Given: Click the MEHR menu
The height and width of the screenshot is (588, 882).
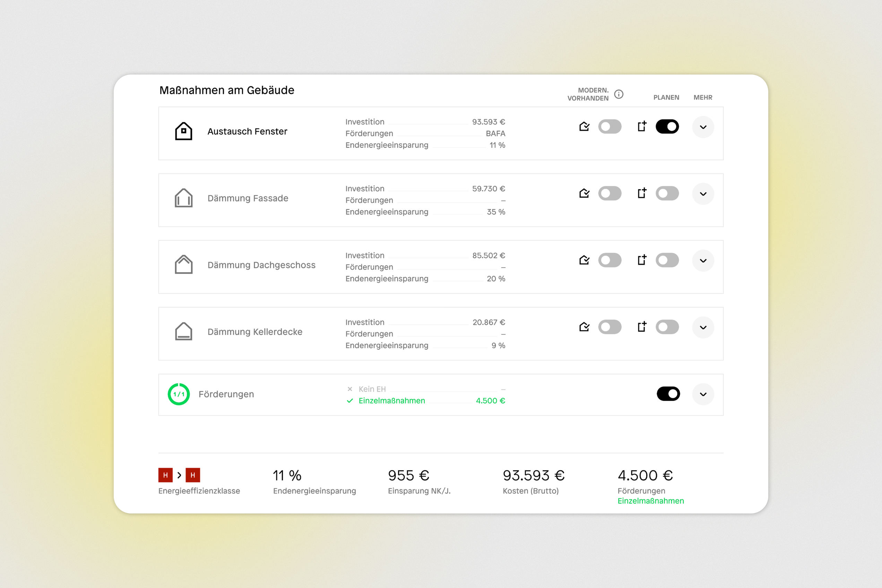Looking at the screenshot, I should pos(703,97).
